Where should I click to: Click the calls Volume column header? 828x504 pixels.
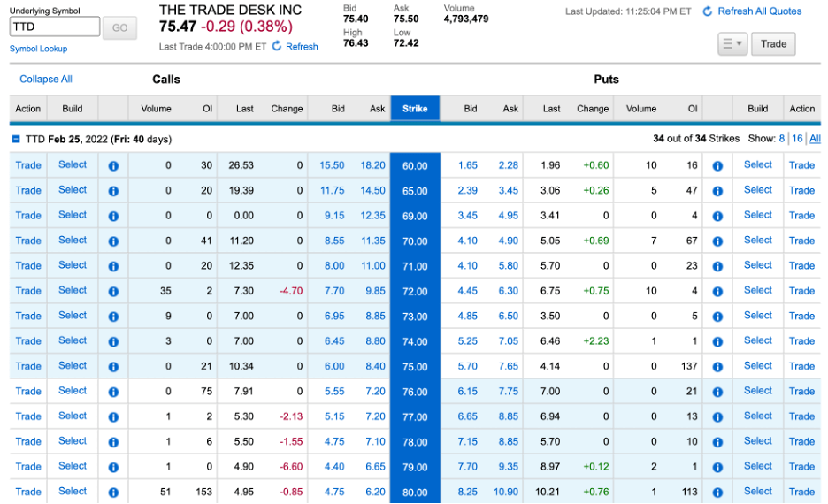[x=156, y=108]
